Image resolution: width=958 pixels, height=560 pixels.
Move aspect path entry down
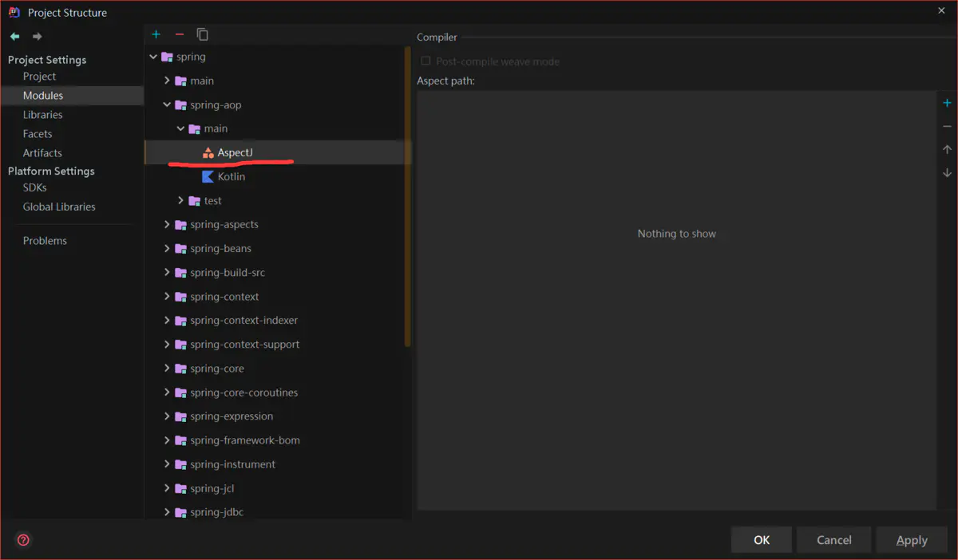pyautogui.click(x=947, y=172)
